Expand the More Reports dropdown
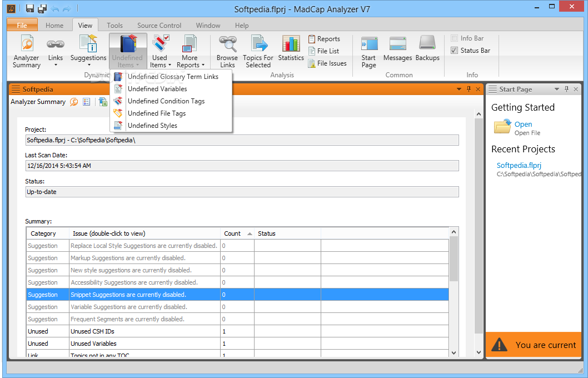 pyautogui.click(x=190, y=51)
